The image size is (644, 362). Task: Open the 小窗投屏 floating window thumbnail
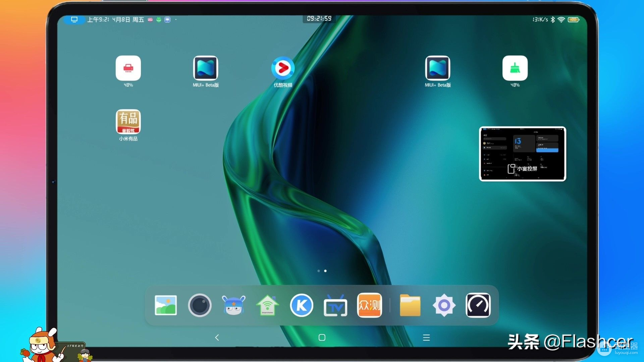coord(522,154)
